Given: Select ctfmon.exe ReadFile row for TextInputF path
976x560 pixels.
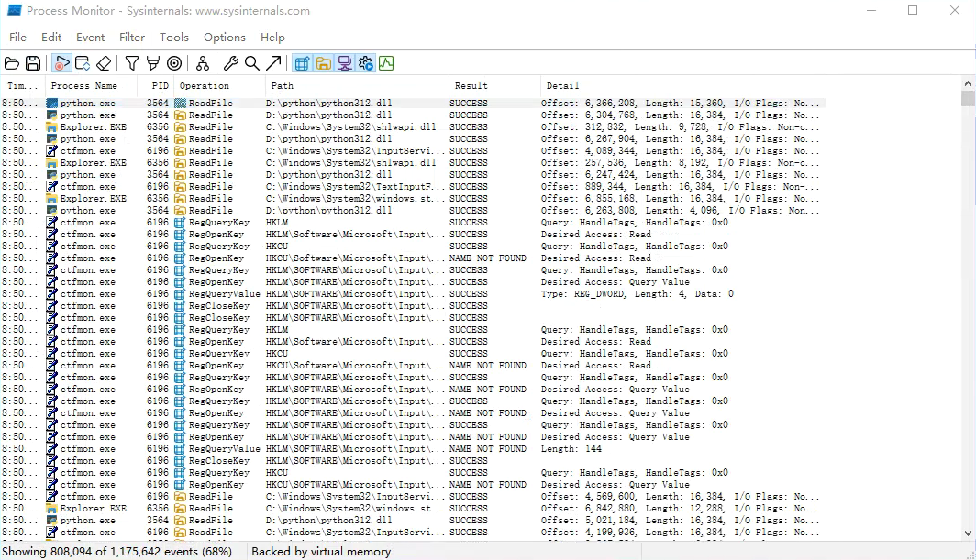Looking at the screenshot, I should 414,187.
